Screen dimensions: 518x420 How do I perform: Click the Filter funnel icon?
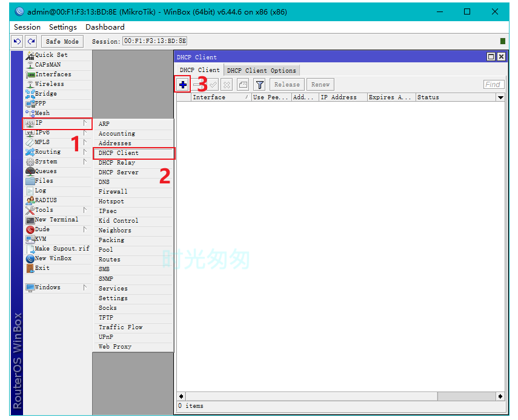click(260, 85)
